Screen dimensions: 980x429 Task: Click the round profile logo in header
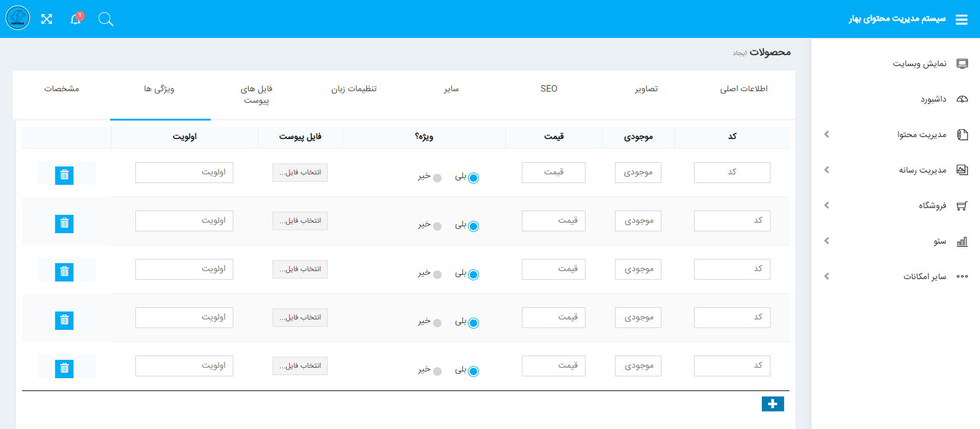[18, 18]
